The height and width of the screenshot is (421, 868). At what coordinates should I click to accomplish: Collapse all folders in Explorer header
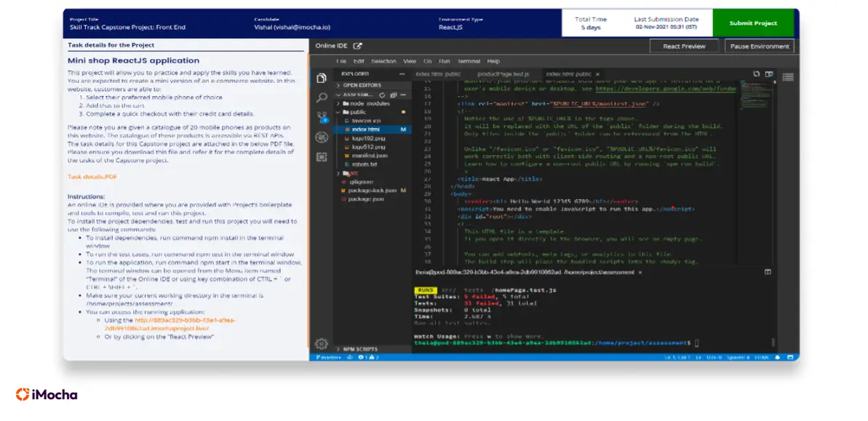tap(393, 95)
